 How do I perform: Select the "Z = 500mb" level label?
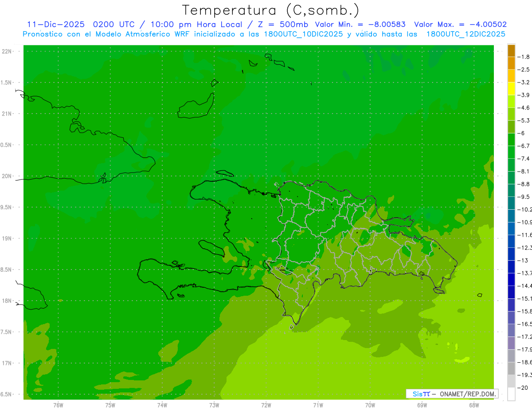[284, 24]
